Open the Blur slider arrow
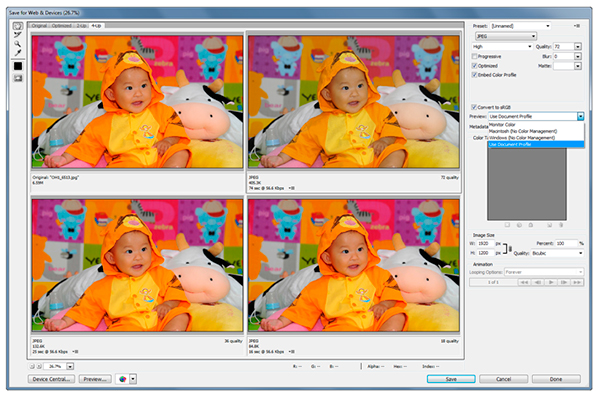Screen dimensions: 600x398 (578, 56)
